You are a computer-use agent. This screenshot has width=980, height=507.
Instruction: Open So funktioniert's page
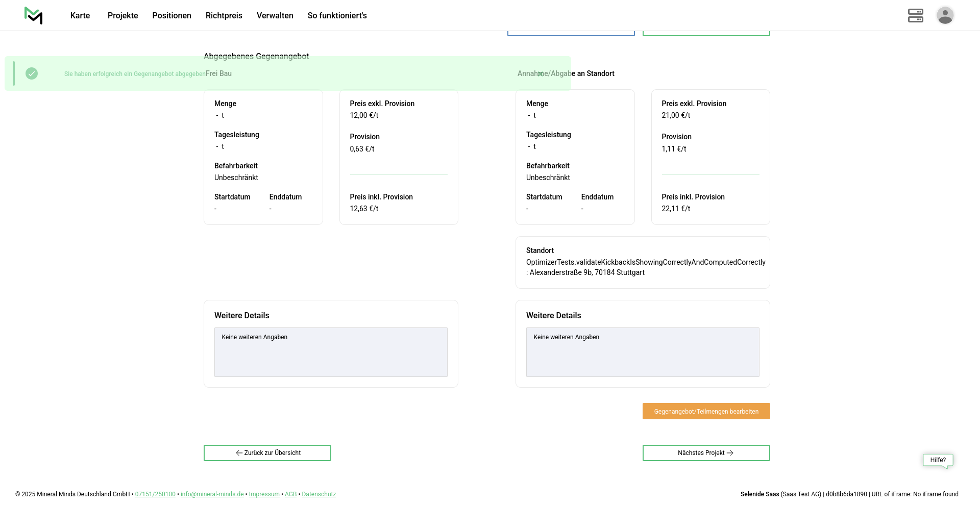[337, 15]
